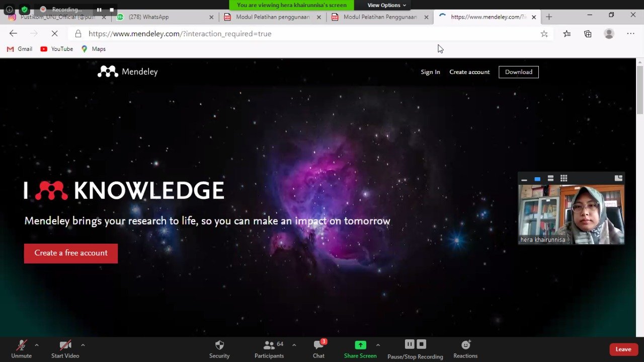Open the Maps bookmark
This screenshot has width=644, height=362.
94,49
